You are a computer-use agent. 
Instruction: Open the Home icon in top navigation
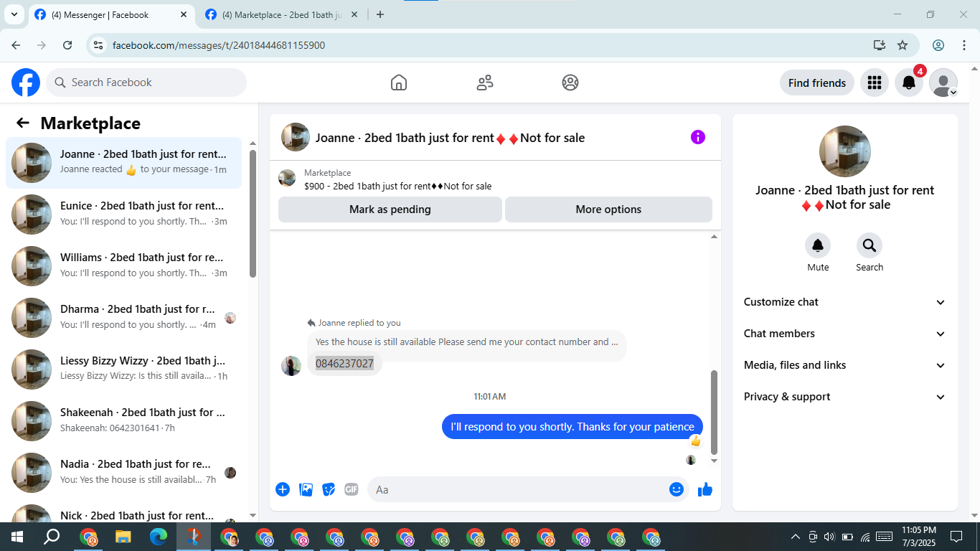point(399,83)
